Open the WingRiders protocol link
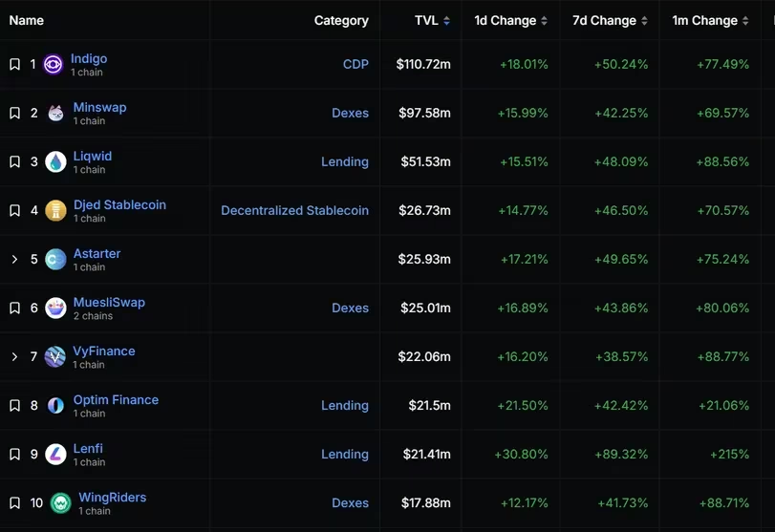 click(113, 497)
